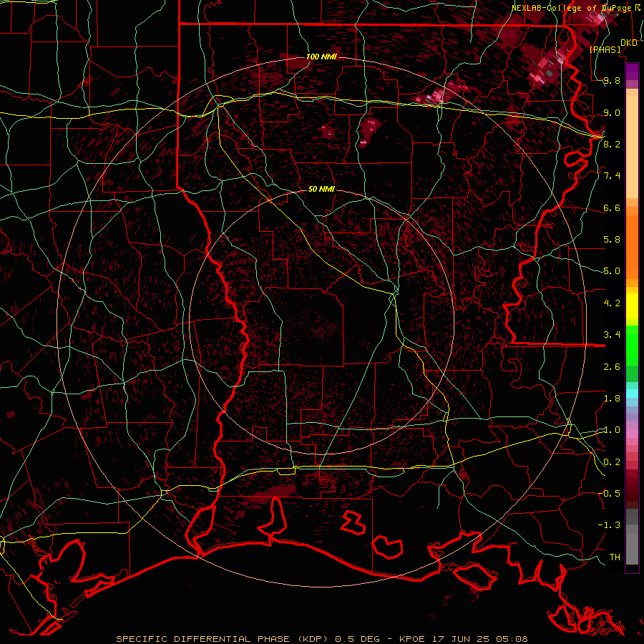Click the NEXLAB-College of DuPage label
This screenshot has height=644, width=644.
coord(572,8)
